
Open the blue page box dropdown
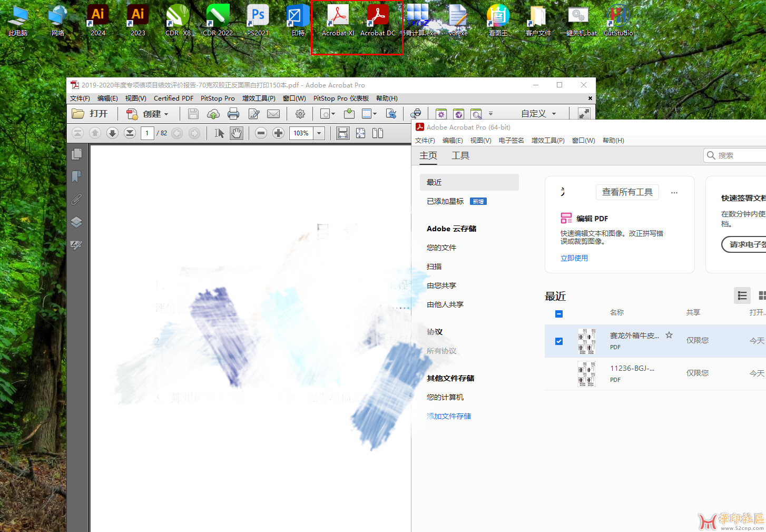(369, 114)
